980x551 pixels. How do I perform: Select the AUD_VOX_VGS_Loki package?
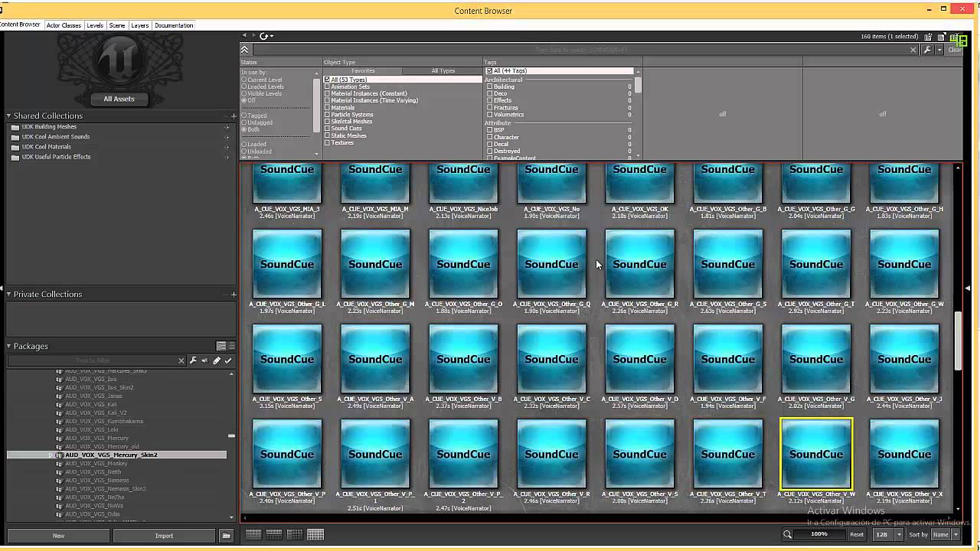coord(92,430)
